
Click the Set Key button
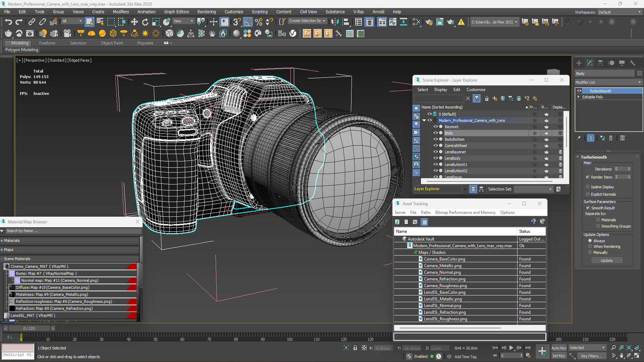pos(559,356)
